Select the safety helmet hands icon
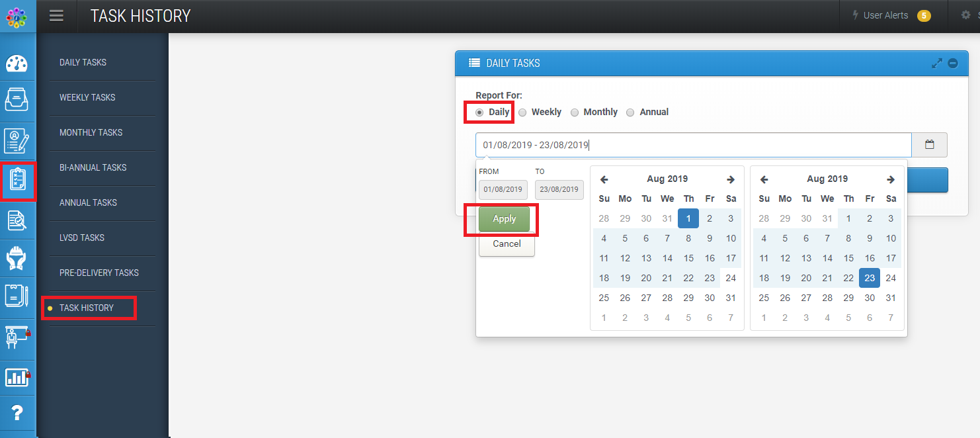This screenshot has height=438, width=980. click(x=18, y=258)
